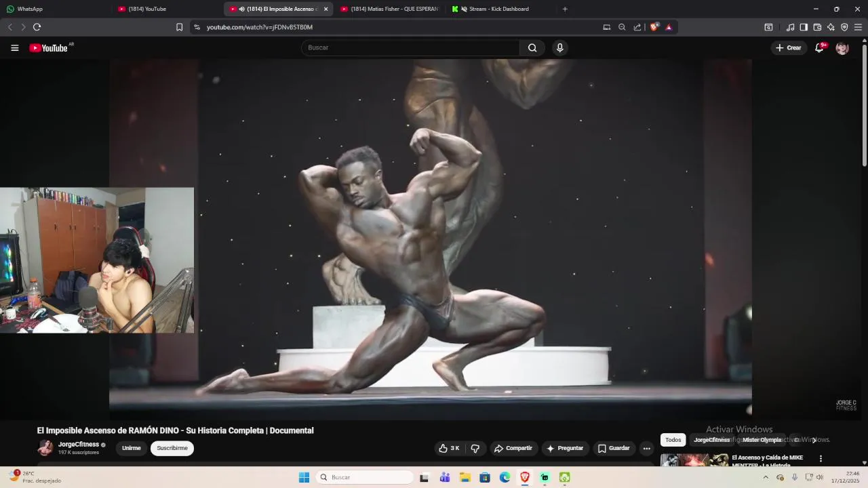Go forward in browser history
This screenshot has height=488, width=868.
23,27
